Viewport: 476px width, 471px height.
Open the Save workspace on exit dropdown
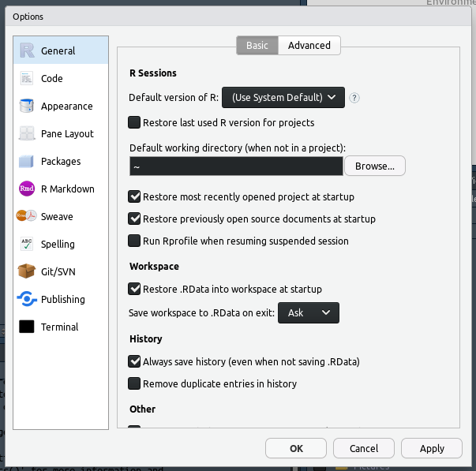(x=309, y=312)
